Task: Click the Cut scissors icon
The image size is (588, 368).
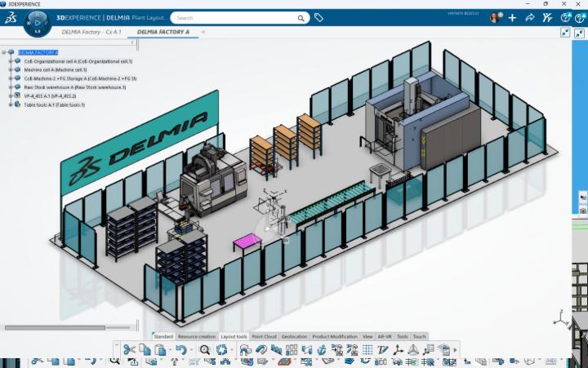Action: (x=129, y=350)
